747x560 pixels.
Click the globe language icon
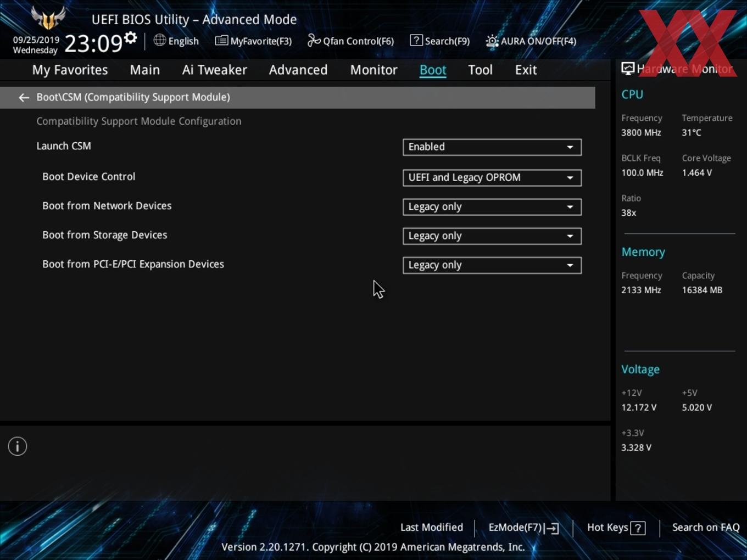tap(159, 40)
